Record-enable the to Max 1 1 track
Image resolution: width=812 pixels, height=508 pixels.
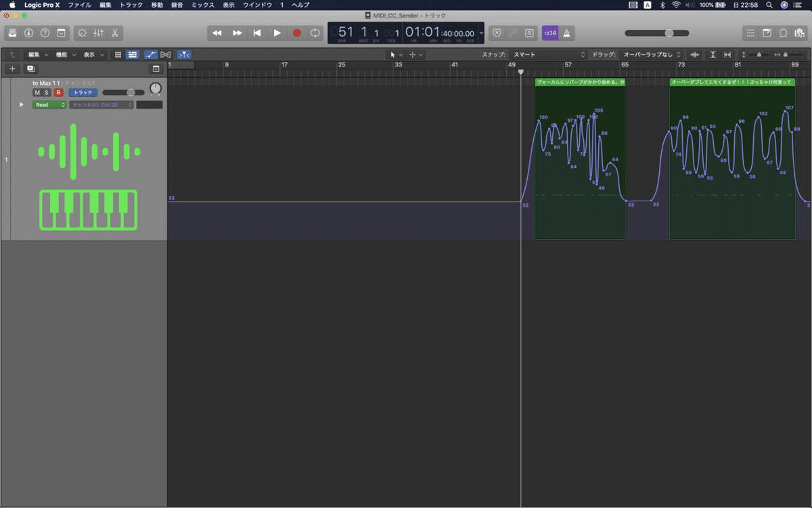pyautogui.click(x=58, y=92)
